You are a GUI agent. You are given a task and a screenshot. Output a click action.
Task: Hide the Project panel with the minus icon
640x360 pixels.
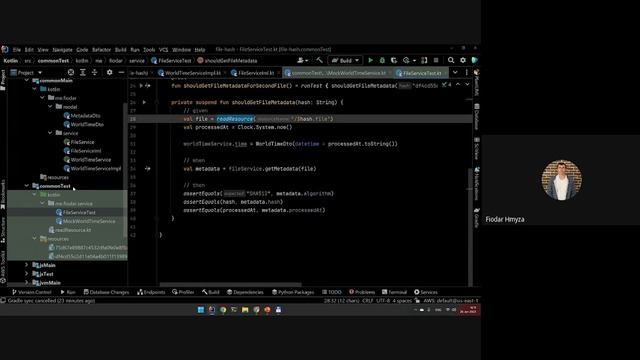pos(121,72)
